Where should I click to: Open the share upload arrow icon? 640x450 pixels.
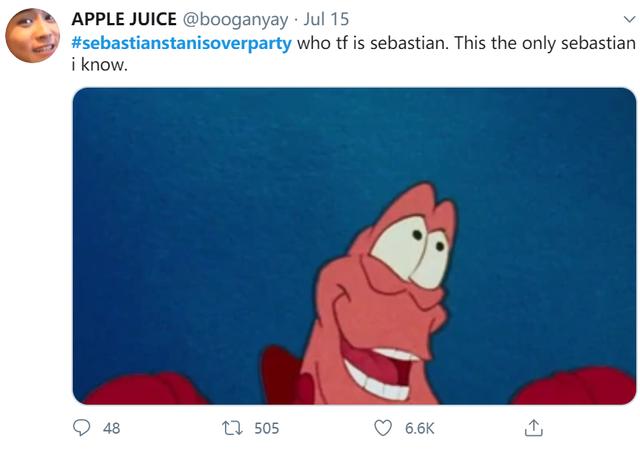(x=533, y=428)
